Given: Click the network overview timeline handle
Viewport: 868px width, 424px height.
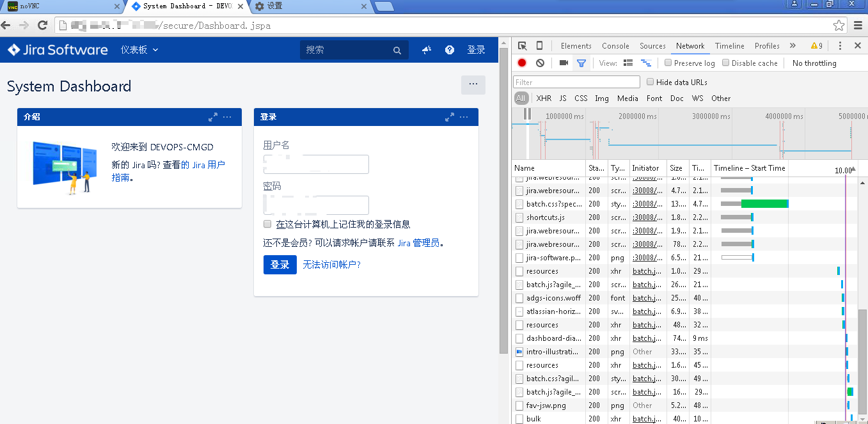Looking at the screenshot, I should pos(528,114).
